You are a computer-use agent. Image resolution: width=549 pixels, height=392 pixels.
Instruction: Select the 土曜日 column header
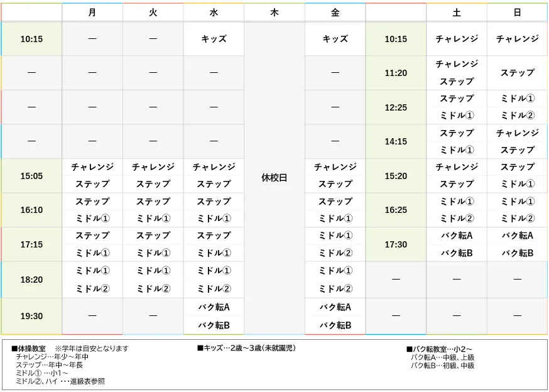[x=457, y=11]
